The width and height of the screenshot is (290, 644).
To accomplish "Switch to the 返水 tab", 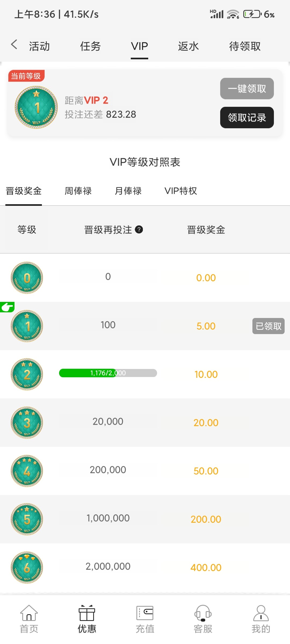I will click(x=188, y=46).
